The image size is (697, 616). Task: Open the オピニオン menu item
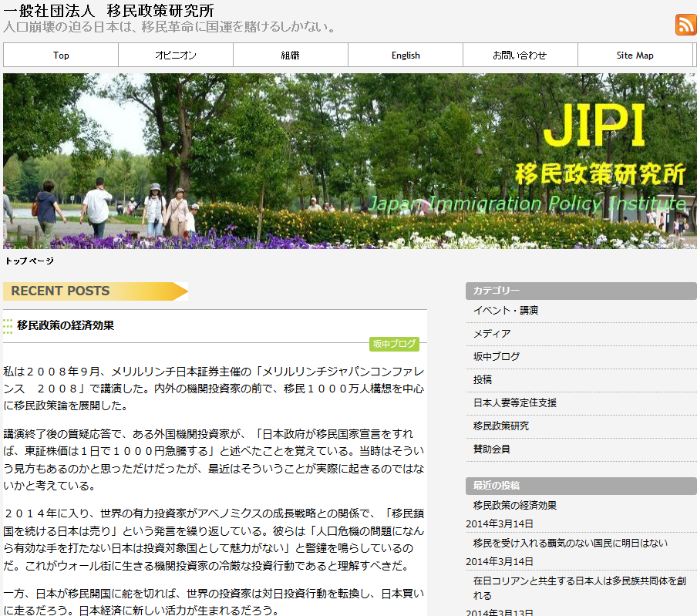pyautogui.click(x=176, y=55)
